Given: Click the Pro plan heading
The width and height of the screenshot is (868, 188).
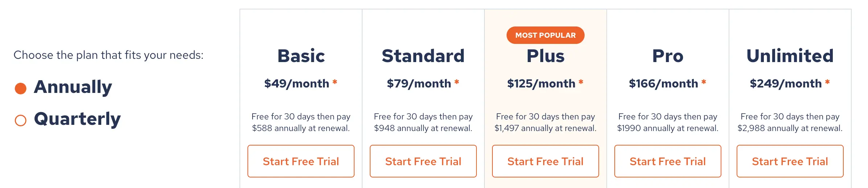Looking at the screenshot, I should tap(668, 56).
